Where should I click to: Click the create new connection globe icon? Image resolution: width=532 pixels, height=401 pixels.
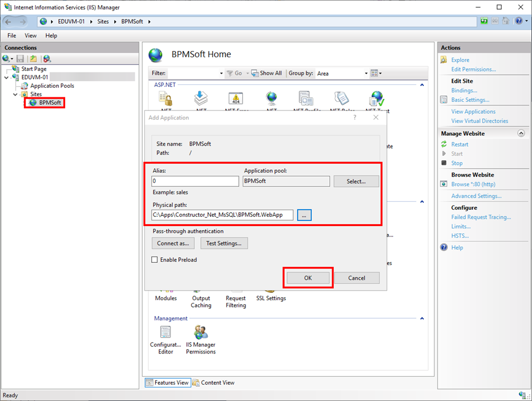(6, 59)
